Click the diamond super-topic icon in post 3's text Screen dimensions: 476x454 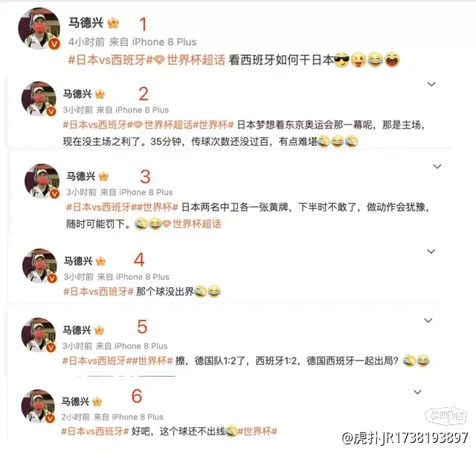[x=167, y=224]
